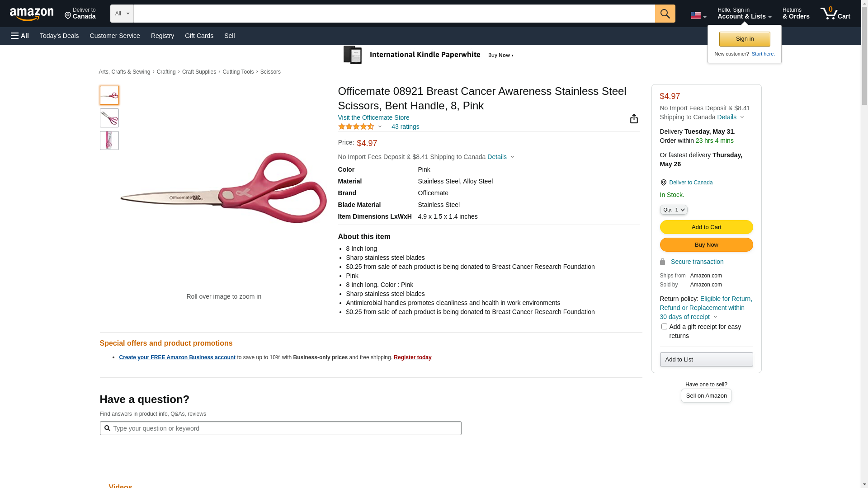868x488 pixels.
Task: Open the Amazon home logo
Action: (32, 14)
